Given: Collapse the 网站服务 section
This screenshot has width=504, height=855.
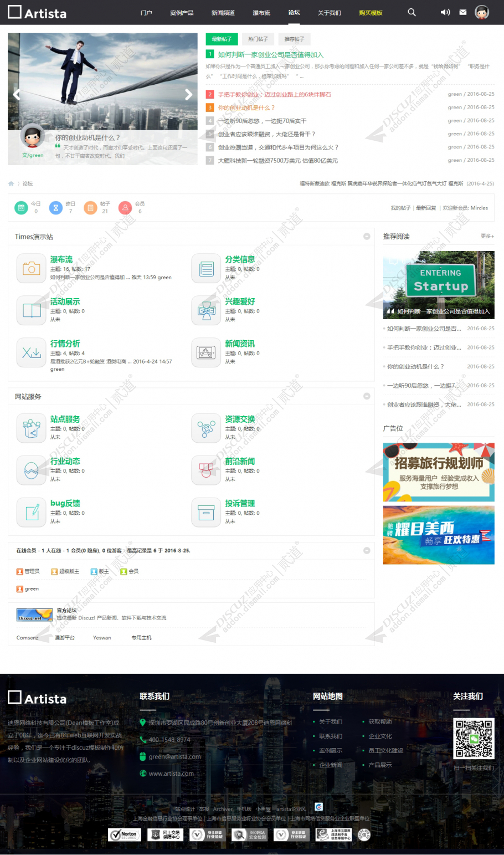Looking at the screenshot, I should (x=367, y=396).
